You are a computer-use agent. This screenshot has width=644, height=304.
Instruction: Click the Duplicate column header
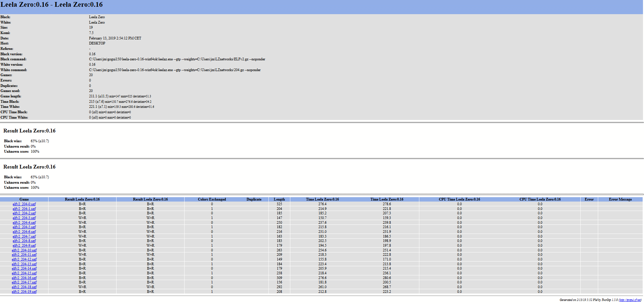click(x=254, y=199)
